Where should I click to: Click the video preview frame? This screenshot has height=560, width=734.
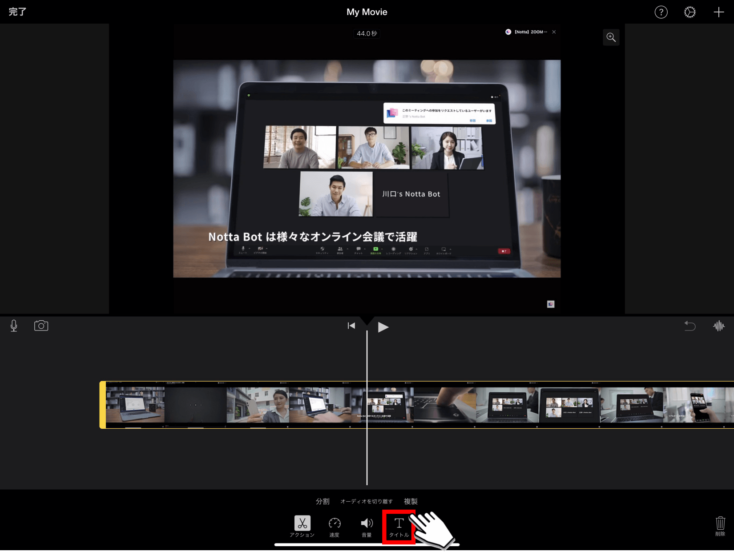(x=367, y=169)
